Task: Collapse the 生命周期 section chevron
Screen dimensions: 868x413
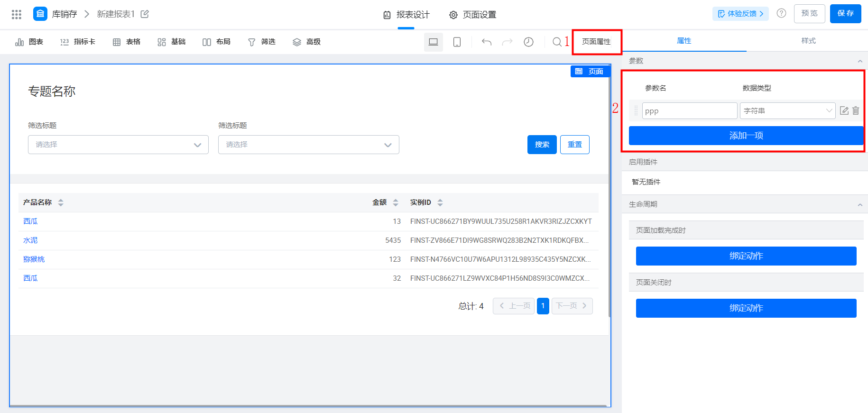Action: (x=860, y=204)
